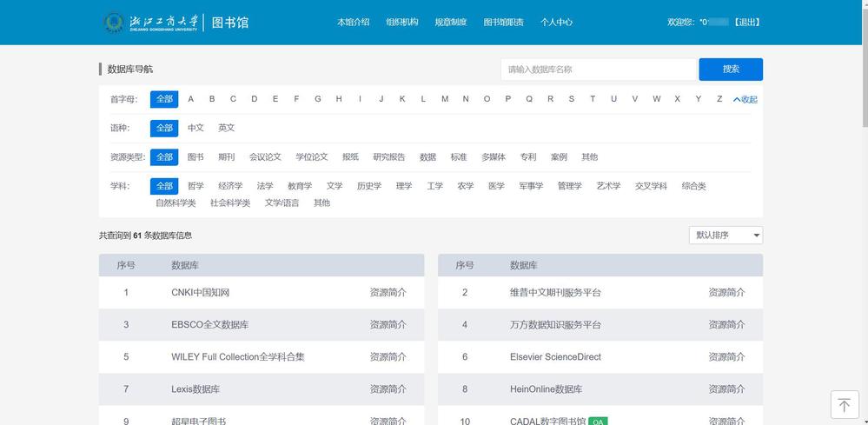Screen dimensions: 868x425
Task: Filter by first letter C
Action: (233, 99)
